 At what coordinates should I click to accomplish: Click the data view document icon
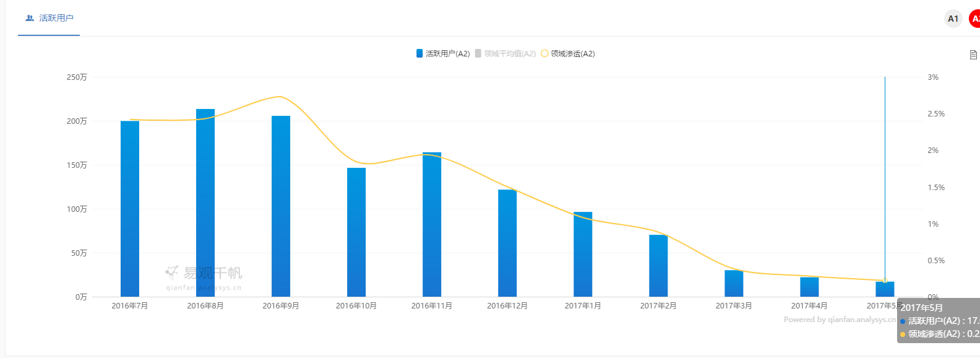pos(973,55)
